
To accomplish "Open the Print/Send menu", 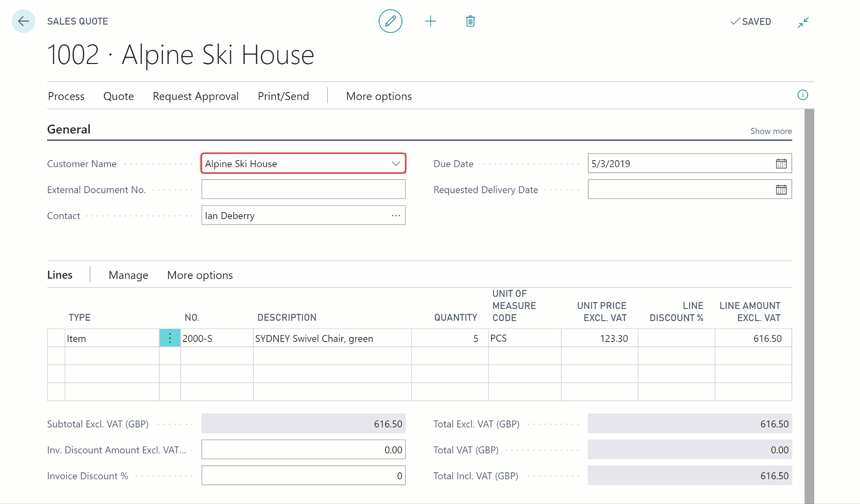I will click(x=283, y=96).
